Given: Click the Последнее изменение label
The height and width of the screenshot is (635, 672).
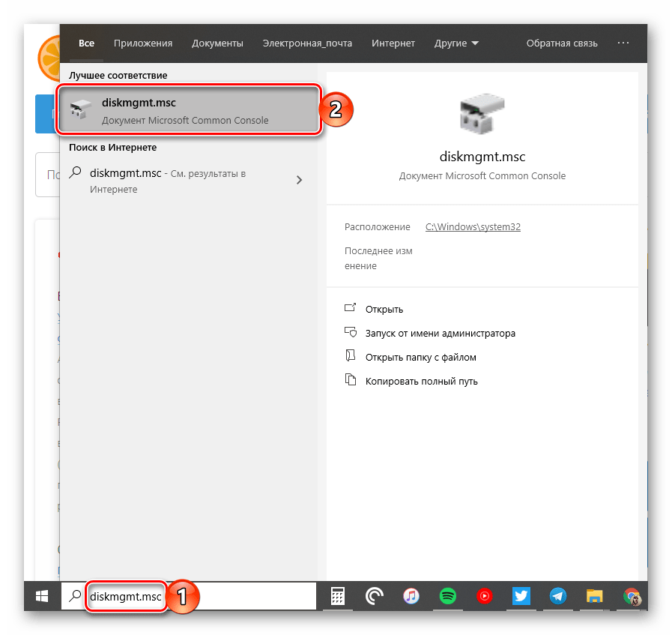Looking at the screenshot, I should tap(378, 258).
